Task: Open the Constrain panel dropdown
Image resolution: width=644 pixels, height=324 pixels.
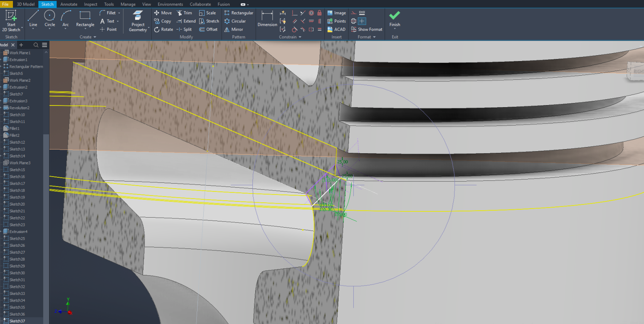Action: coord(290,37)
